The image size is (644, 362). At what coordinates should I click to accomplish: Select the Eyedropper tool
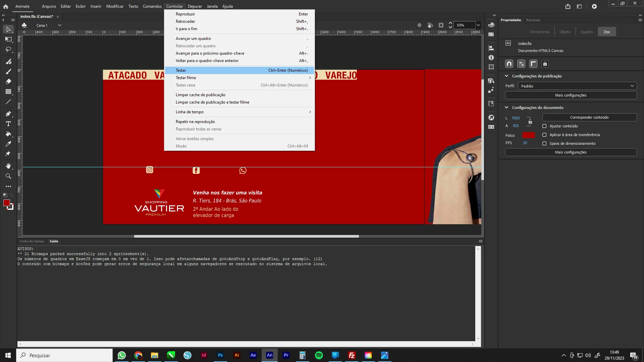point(8,144)
